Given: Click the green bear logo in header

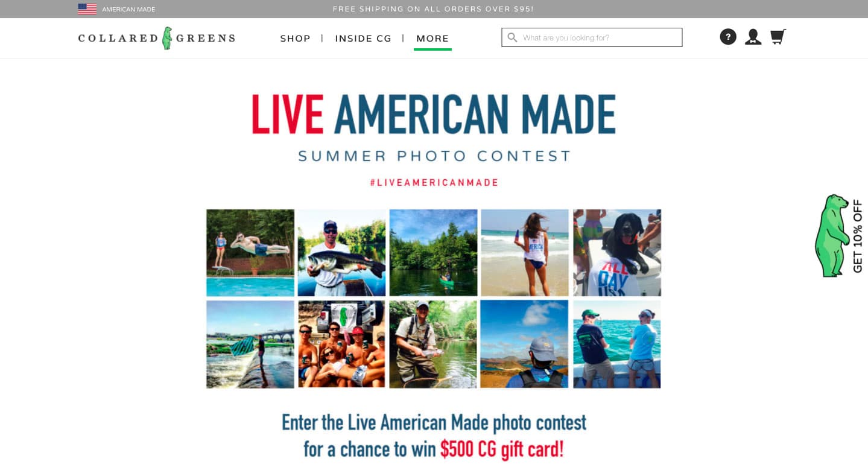Looking at the screenshot, I should click(x=166, y=38).
